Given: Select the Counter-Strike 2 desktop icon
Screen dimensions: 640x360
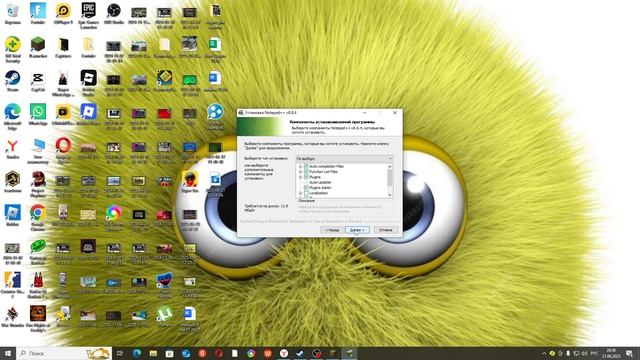Looking at the screenshot, I should [x=13, y=285].
